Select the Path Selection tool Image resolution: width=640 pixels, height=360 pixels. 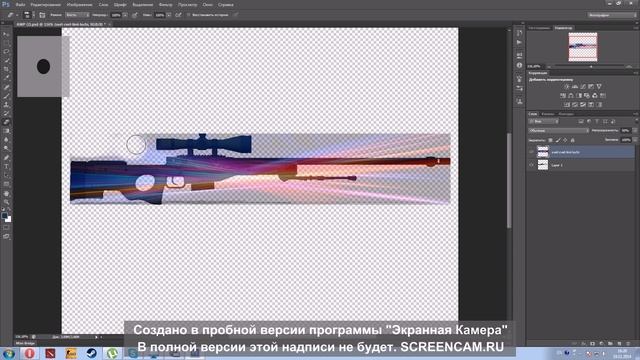6,175
